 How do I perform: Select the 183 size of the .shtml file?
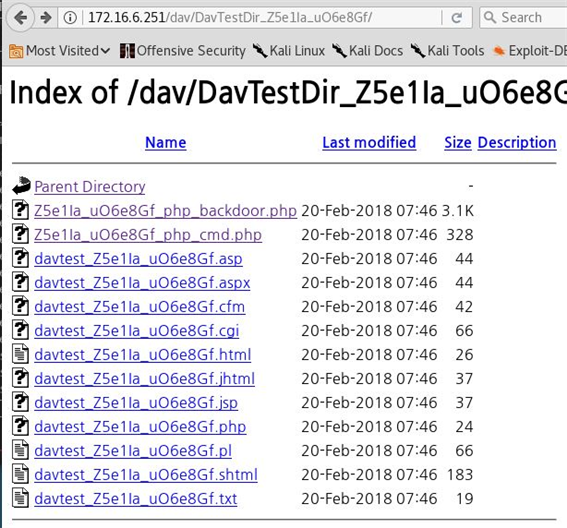(460, 474)
